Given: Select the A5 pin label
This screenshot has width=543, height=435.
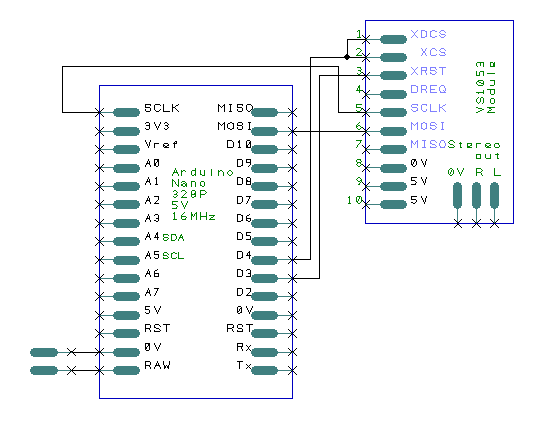Looking at the screenshot, I should point(152,255).
